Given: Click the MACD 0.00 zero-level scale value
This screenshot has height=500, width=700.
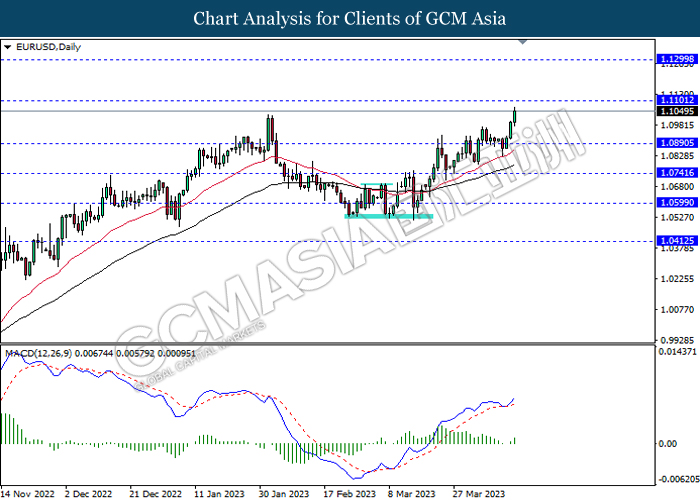Looking at the screenshot, I should coord(668,444).
